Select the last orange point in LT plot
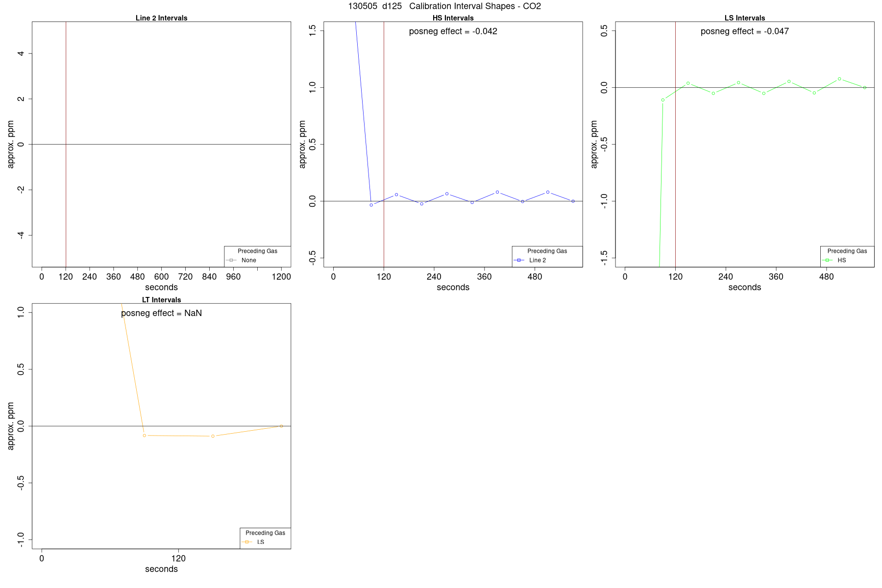882x588 pixels. tap(281, 426)
